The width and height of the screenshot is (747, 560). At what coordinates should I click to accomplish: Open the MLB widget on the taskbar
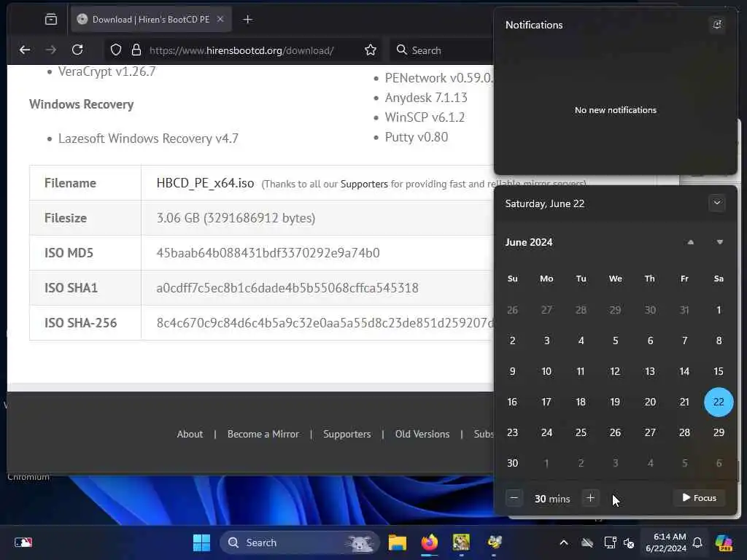pos(23,542)
